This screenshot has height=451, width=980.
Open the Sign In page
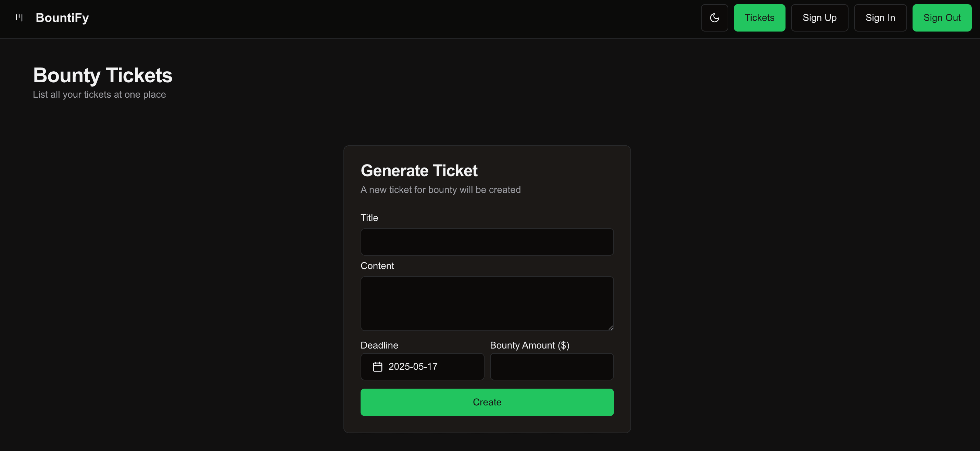(x=880, y=18)
